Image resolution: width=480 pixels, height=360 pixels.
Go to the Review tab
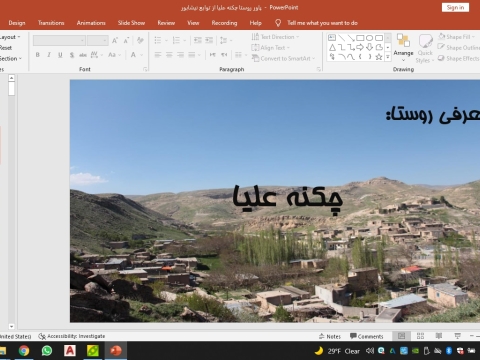click(x=166, y=23)
